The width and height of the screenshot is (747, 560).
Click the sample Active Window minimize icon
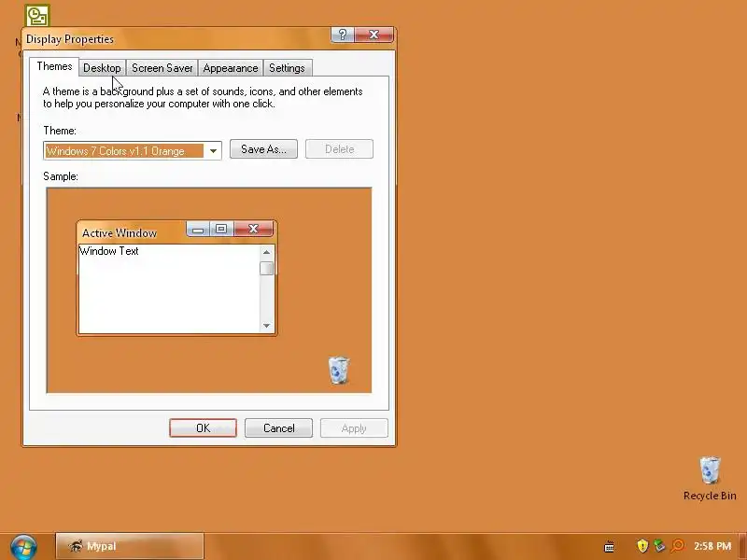[x=198, y=230]
